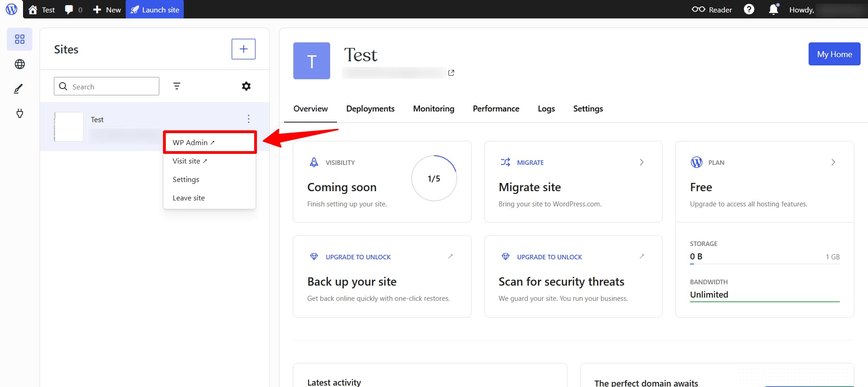Screen dimensions: 868x387
Task: Open the sites list gear settings
Action: (x=246, y=86)
